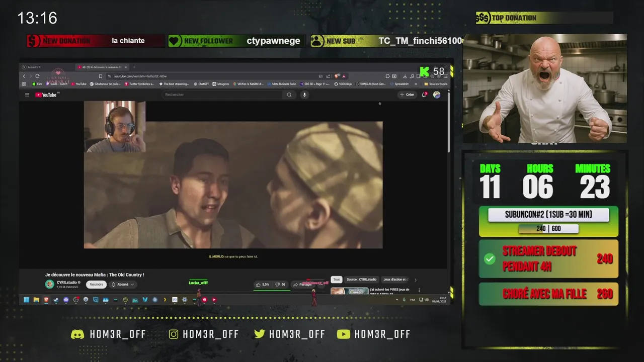The image size is (644, 362).
Task: Select Source : CYRILstudio chip
Action: [362, 280]
